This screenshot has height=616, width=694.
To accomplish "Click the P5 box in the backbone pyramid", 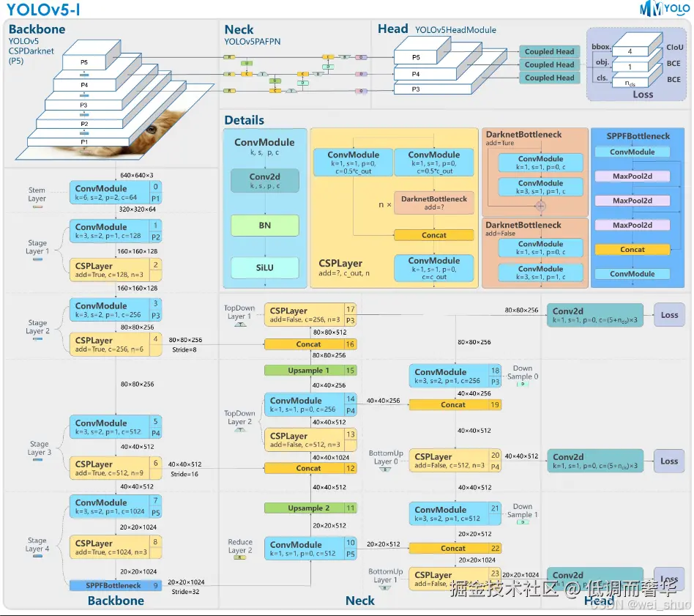I will click(x=84, y=62).
